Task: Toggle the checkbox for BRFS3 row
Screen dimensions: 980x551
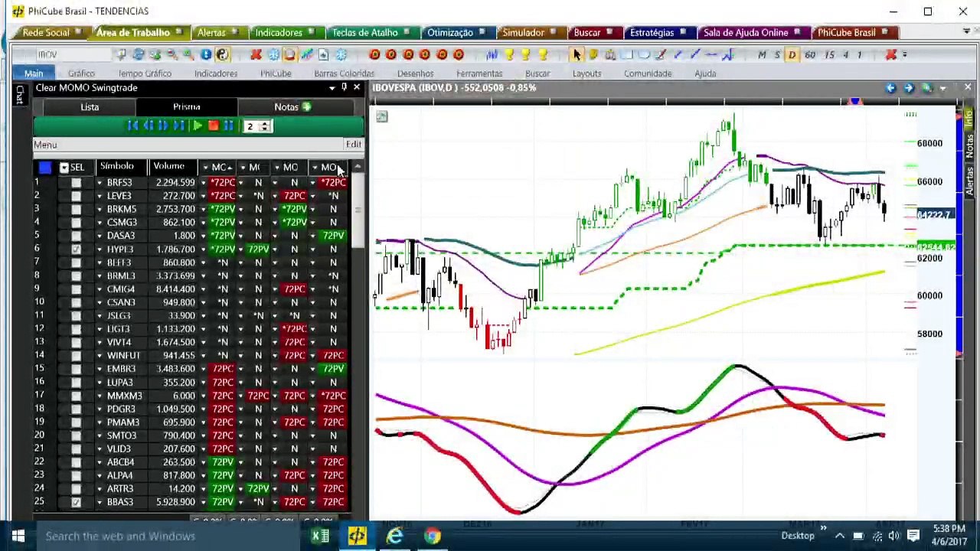Action: click(76, 183)
